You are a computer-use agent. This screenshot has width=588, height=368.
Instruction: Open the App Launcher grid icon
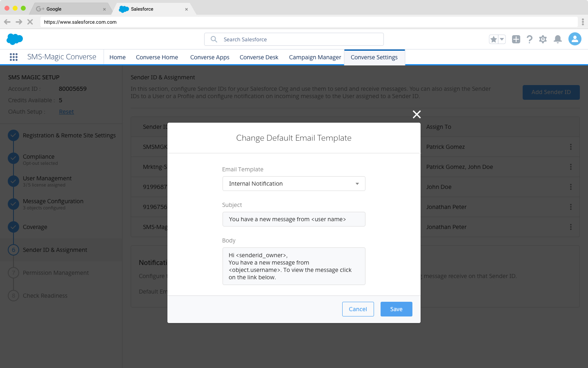[13, 57]
